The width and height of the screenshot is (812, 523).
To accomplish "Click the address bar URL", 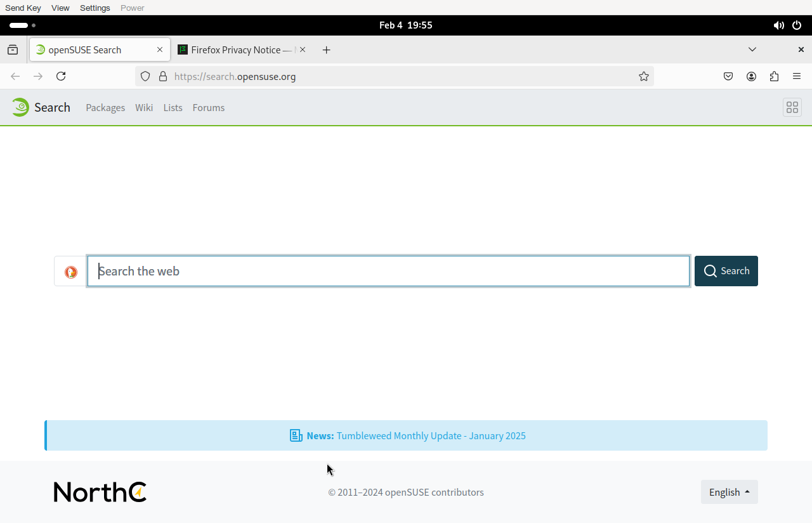I will (235, 76).
